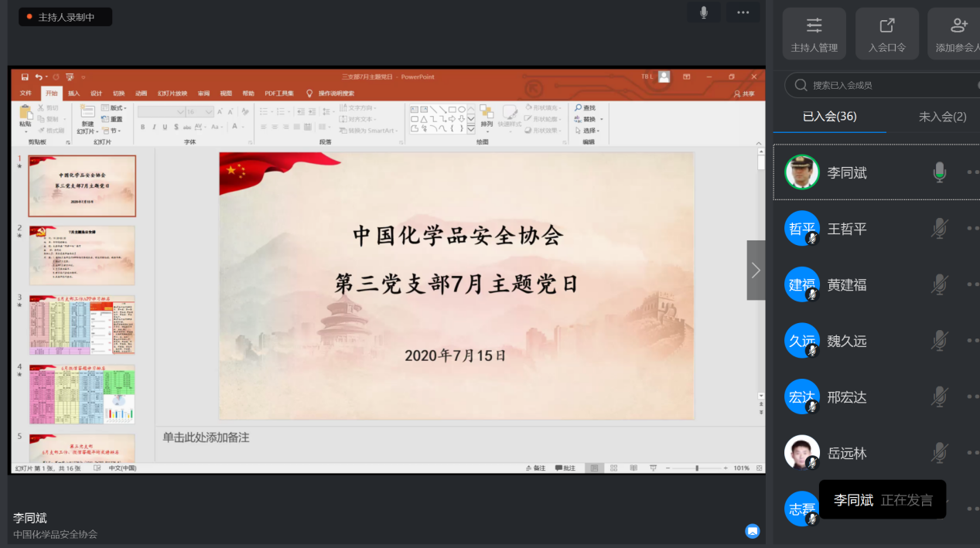980x548 pixels.
Task: Switch to the 未入会(2) tab
Action: coord(942,117)
